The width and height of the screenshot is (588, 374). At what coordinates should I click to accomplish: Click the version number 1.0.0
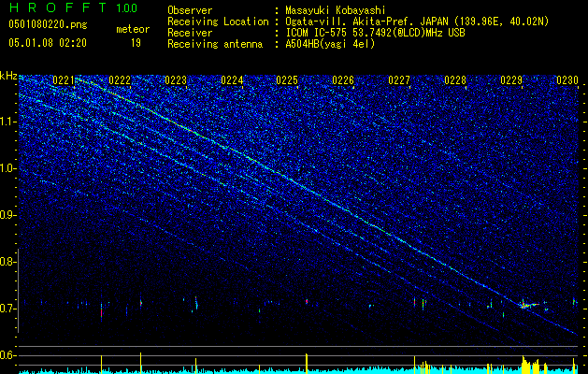click(127, 7)
